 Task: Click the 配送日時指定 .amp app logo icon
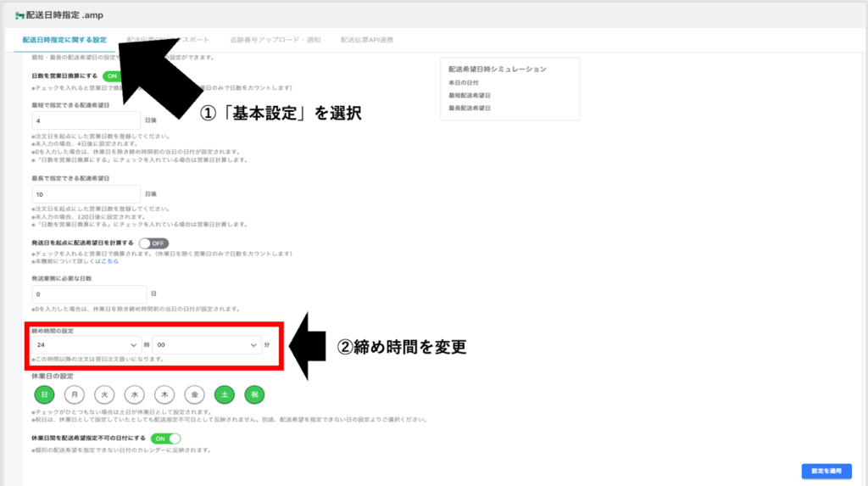coord(19,16)
